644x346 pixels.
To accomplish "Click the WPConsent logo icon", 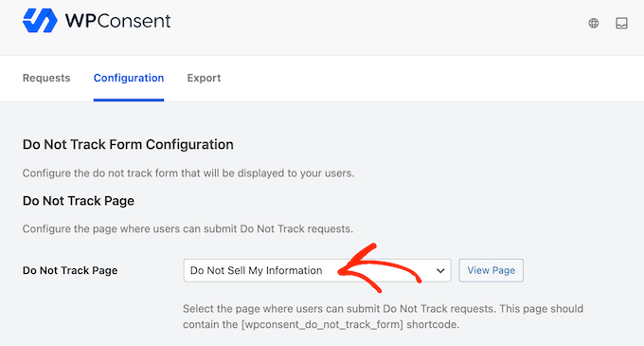I will pyautogui.click(x=40, y=21).
